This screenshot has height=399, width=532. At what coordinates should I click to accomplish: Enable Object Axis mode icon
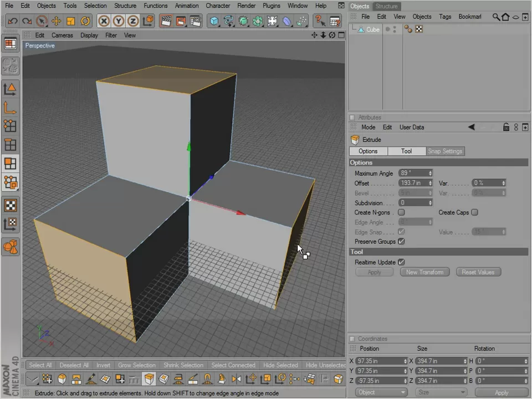[10, 108]
